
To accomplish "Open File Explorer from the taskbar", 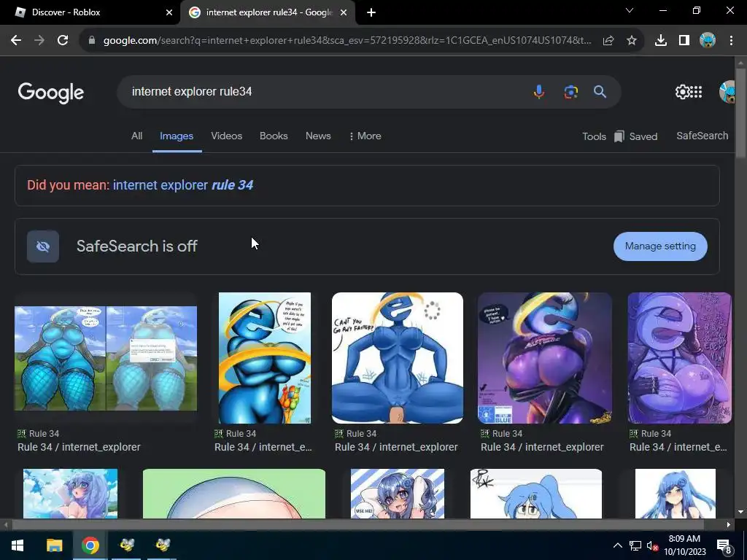I will pyautogui.click(x=54, y=545).
